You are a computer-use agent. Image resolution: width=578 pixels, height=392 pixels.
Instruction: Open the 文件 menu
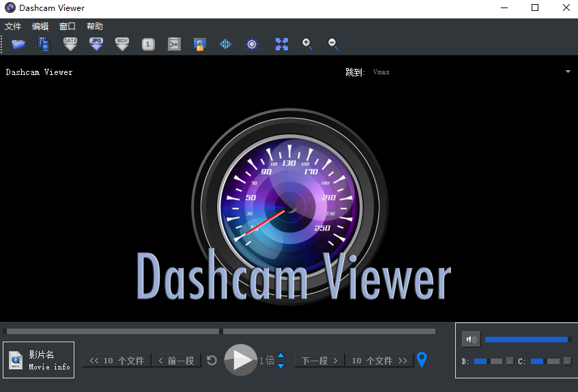[13, 27]
